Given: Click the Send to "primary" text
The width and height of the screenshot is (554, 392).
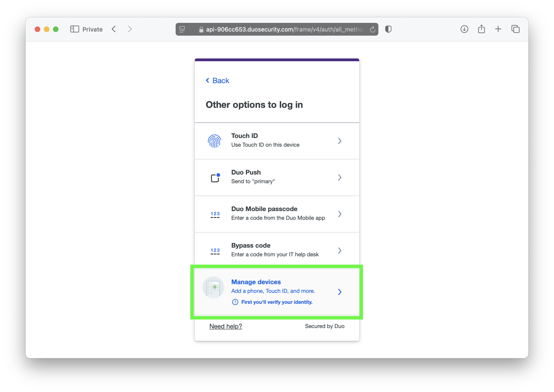Looking at the screenshot, I should pyautogui.click(x=253, y=181).
